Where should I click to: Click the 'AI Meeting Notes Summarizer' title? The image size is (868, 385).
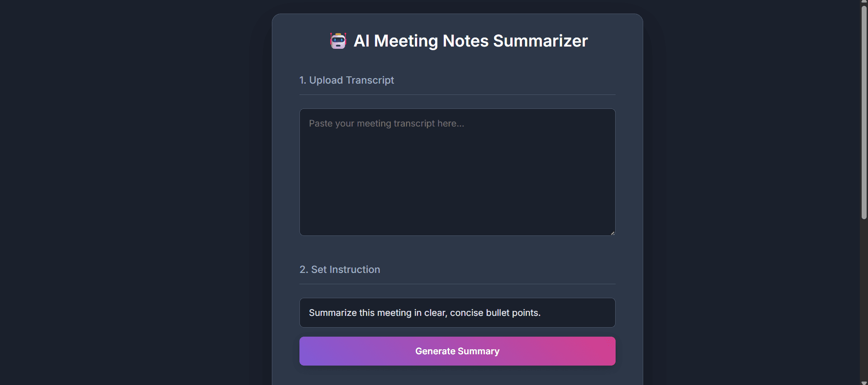point(470,41)
